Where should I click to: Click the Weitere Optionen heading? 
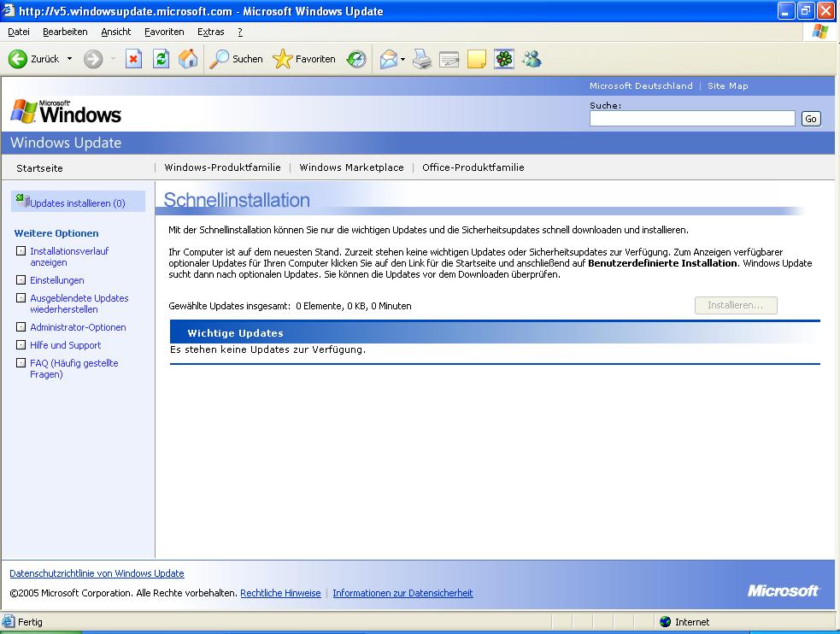click(x=56, y=233)
